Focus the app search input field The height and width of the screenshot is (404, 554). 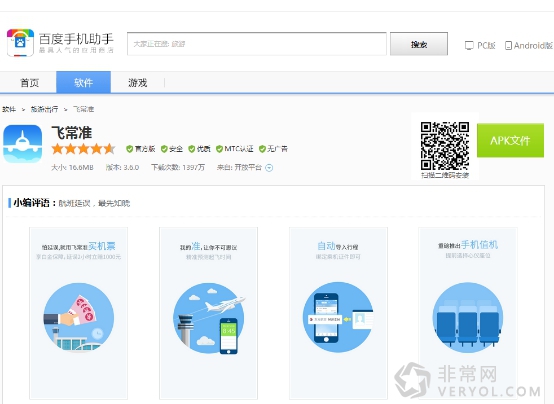[x=257, y=44]
